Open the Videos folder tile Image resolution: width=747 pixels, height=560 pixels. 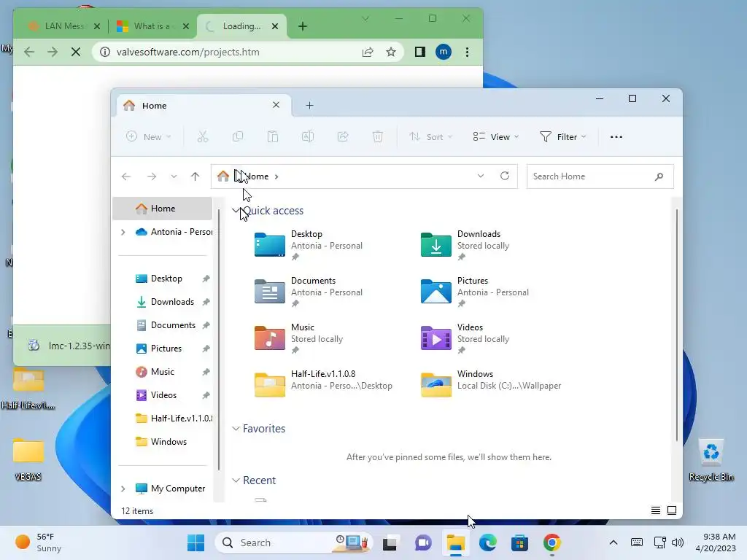click(x=465, y=338)
